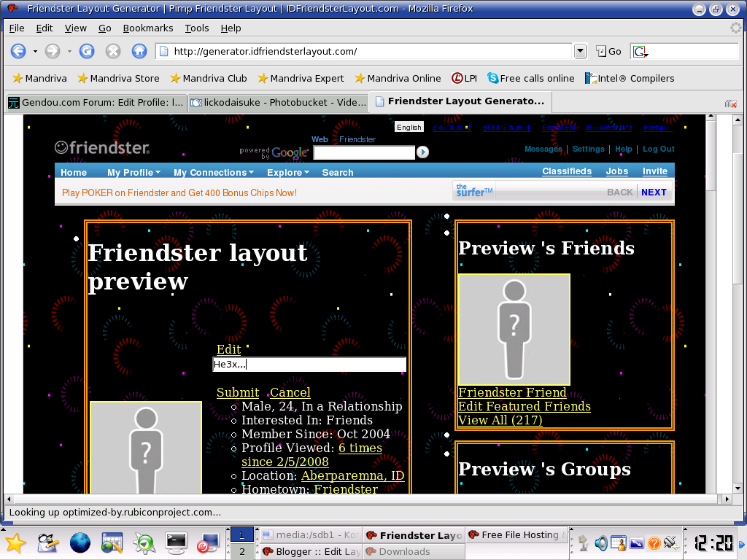
Task: Click the Friendster logo
Action: click(102, 147)
